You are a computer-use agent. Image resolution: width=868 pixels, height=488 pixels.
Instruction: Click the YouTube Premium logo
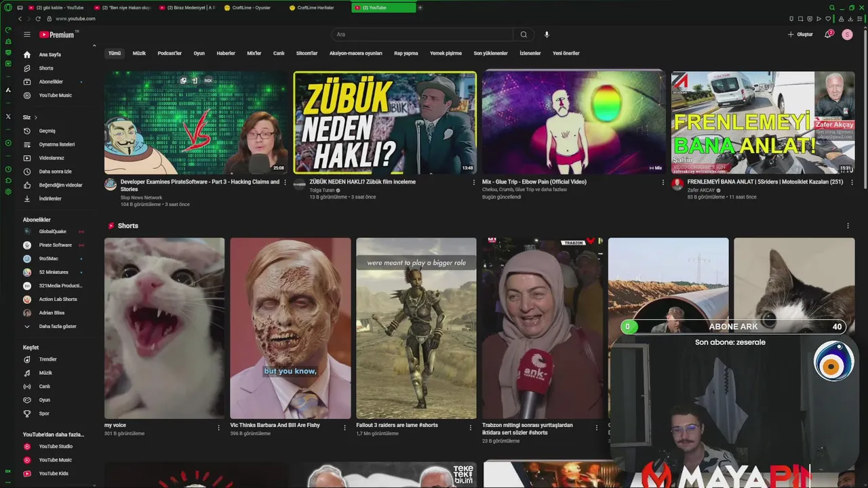[58, 35]
